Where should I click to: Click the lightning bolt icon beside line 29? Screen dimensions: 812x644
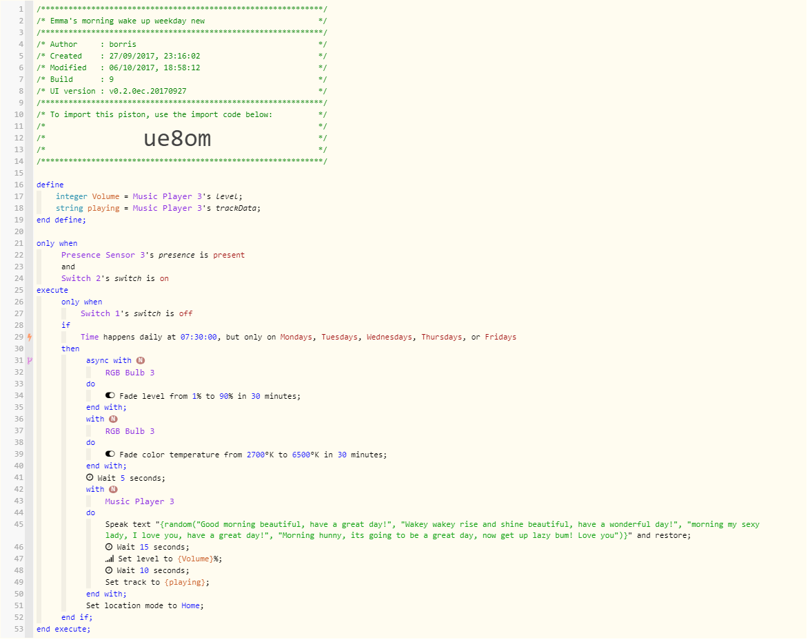(30, 337)
